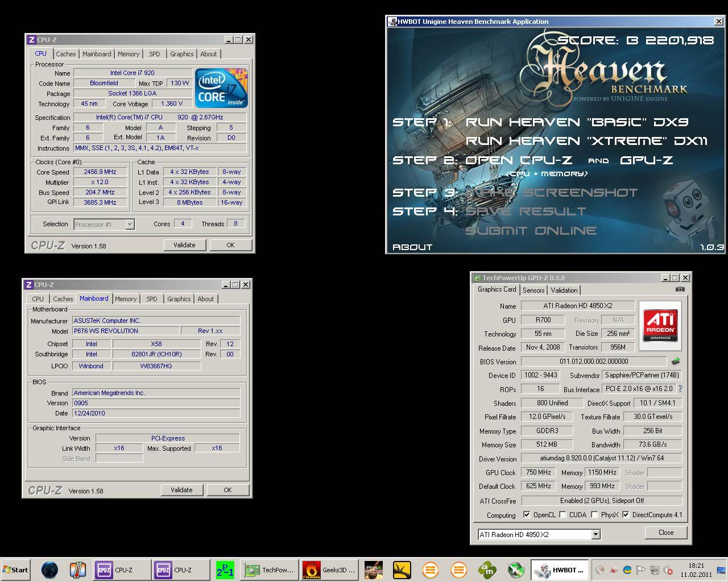Click the HWBOT Heaven window title icon
728x582 pixels.
(x=392, y=22)
